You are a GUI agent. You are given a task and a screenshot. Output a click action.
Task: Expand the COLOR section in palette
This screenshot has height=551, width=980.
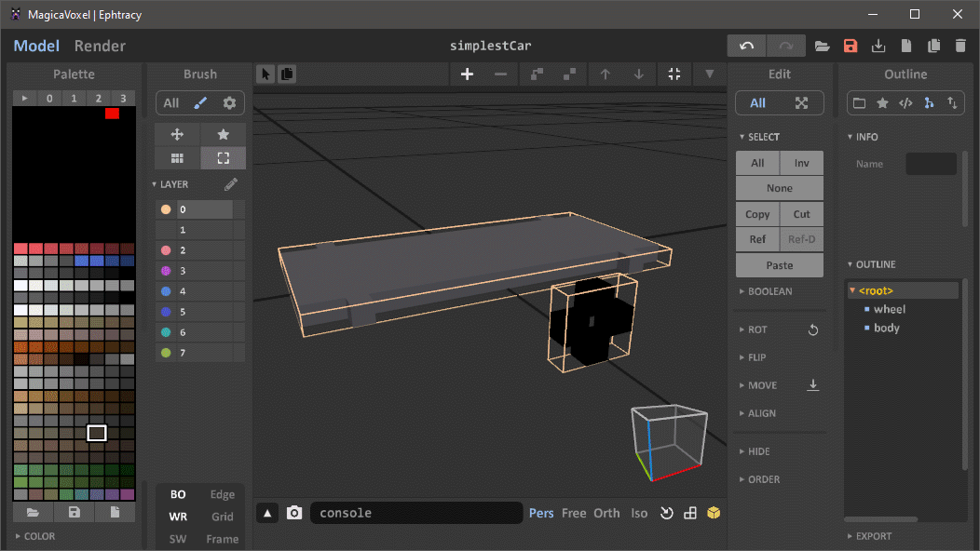point(39,536)
